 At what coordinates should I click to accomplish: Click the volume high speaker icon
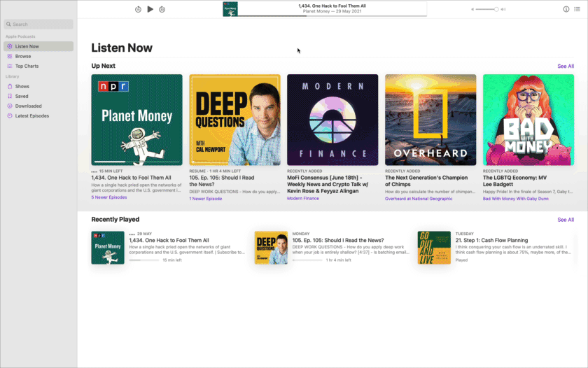click(x=503, y=9)
